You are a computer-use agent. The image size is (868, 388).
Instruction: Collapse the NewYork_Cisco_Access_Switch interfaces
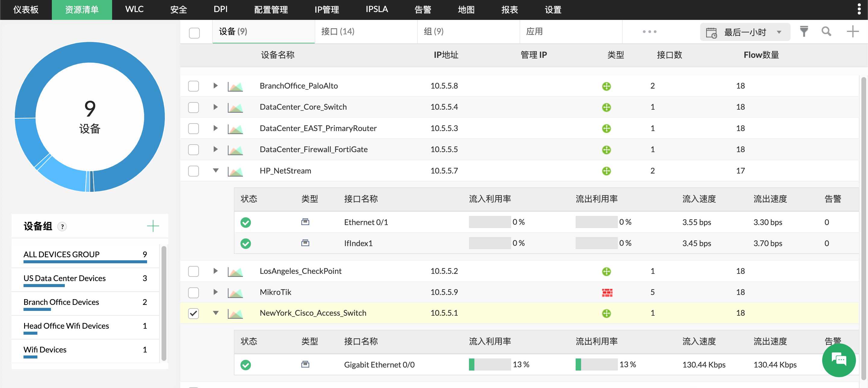tap(216, 313)
